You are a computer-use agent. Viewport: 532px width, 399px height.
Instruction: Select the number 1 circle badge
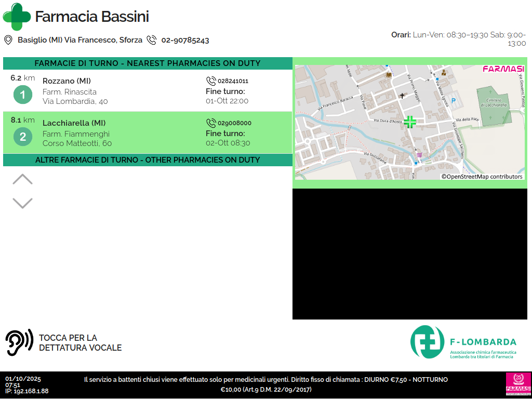click(22, 95)
